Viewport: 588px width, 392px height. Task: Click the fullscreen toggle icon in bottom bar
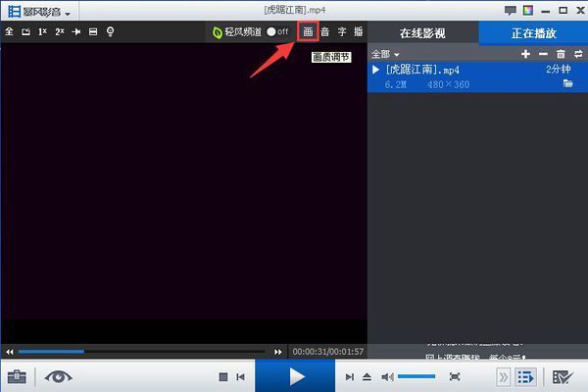(455, 376)
